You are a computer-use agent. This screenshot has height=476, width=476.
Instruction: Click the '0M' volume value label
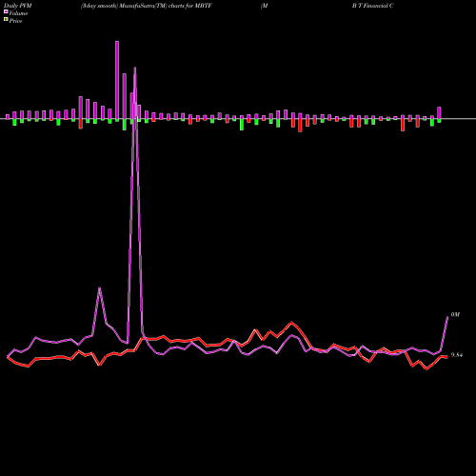pos(455,315)
